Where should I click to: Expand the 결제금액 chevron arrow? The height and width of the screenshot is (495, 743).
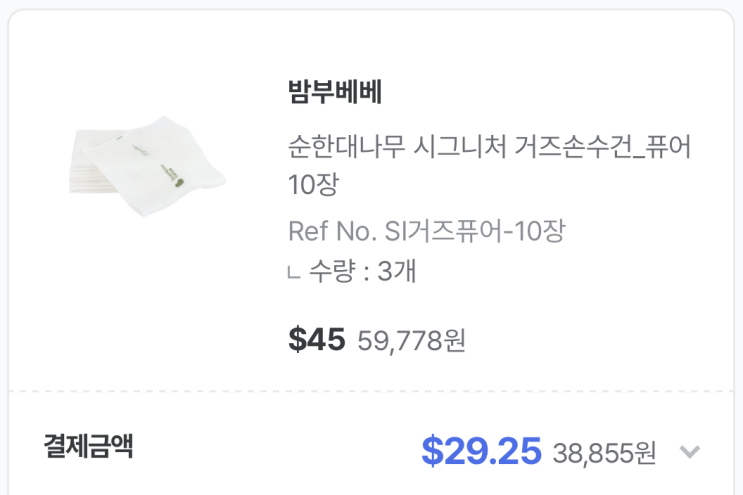click(x=689, y=452)
